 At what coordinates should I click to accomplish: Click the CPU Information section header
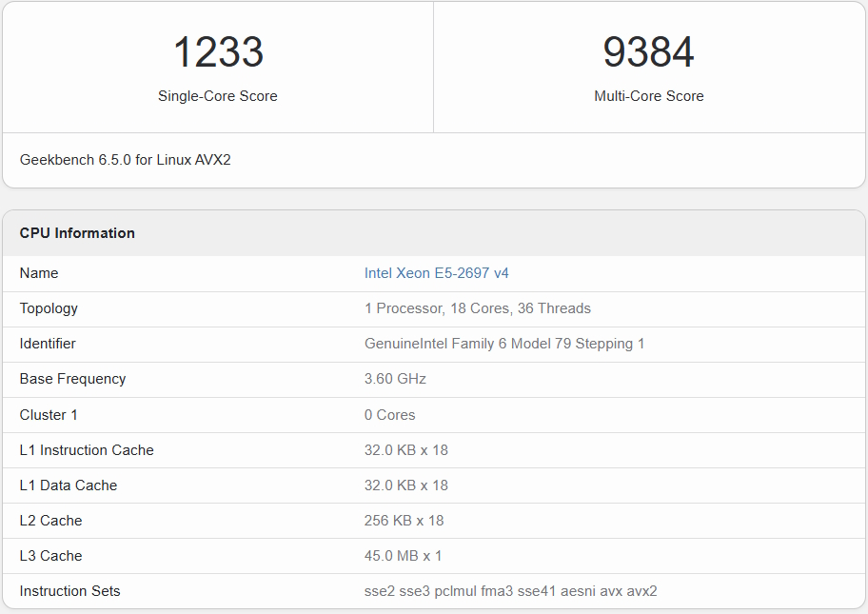coord(77,233)
